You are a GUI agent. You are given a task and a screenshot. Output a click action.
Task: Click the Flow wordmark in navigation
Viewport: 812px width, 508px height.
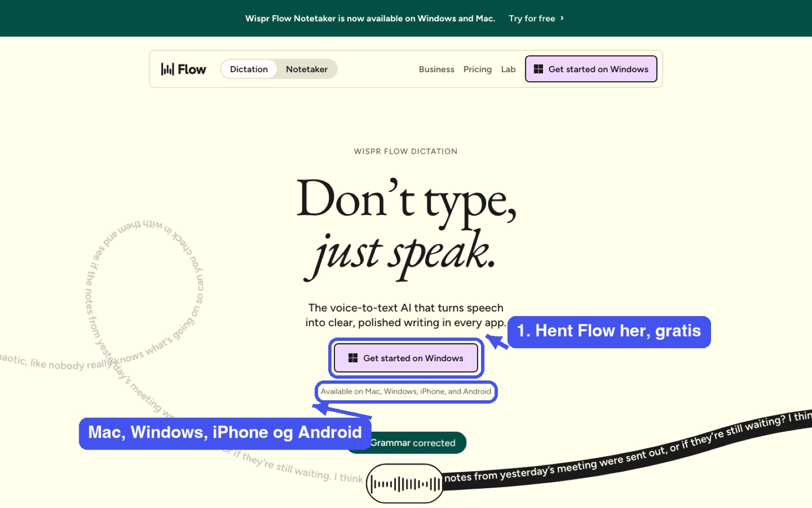click(x=192, y=69)
